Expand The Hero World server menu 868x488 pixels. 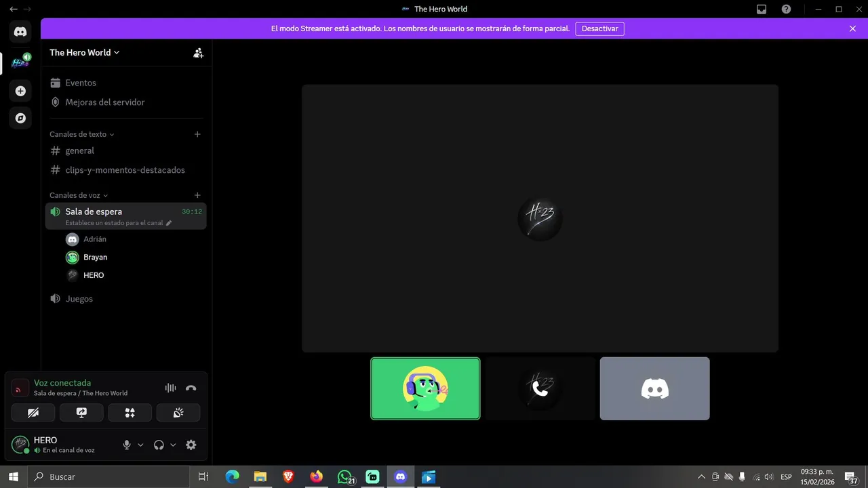point(85,52)
